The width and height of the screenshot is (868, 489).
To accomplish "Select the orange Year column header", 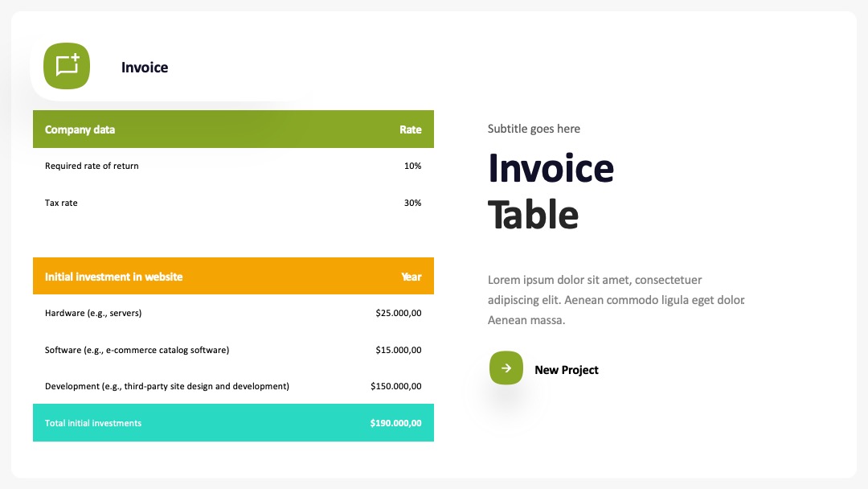I will coord(411,277).
